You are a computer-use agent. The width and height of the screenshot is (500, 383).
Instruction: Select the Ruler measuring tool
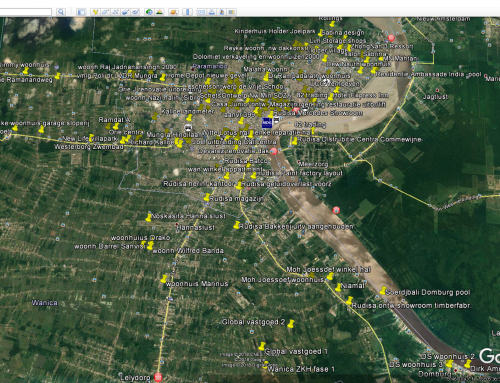(x=187, y=12)
